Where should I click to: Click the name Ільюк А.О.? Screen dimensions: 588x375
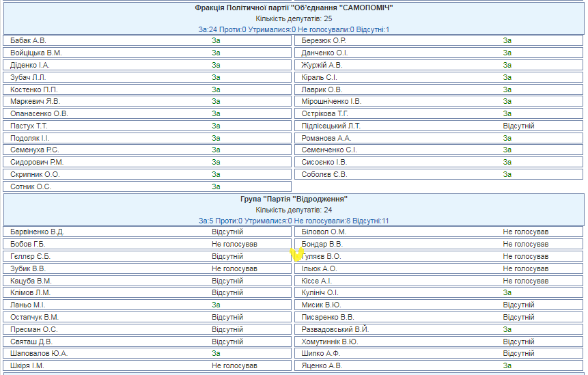point(319,269)
